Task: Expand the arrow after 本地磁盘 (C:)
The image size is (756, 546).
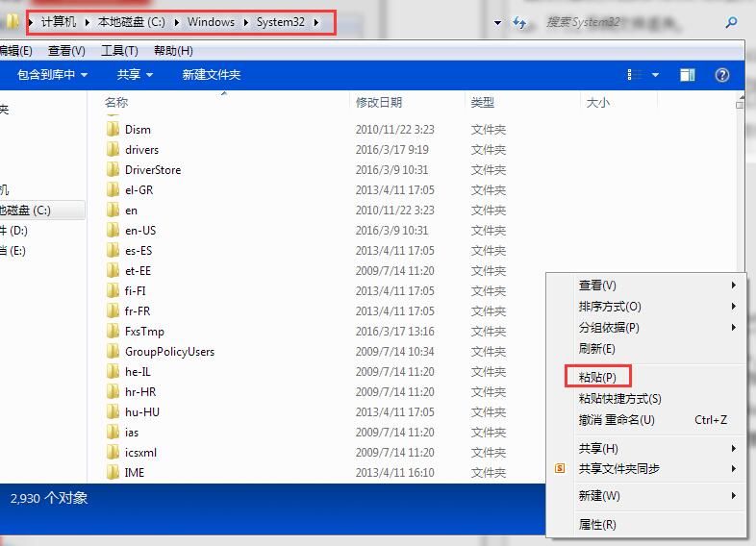Action: [176, 22]
